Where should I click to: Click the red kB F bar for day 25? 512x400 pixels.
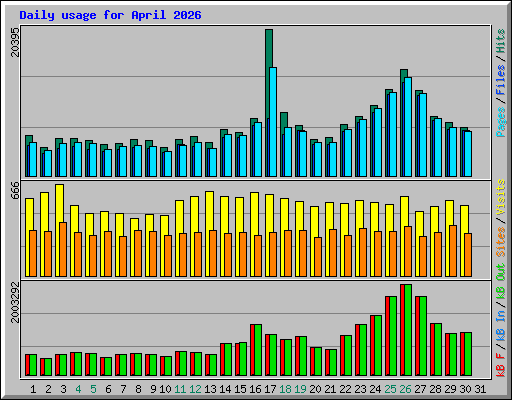387,336
